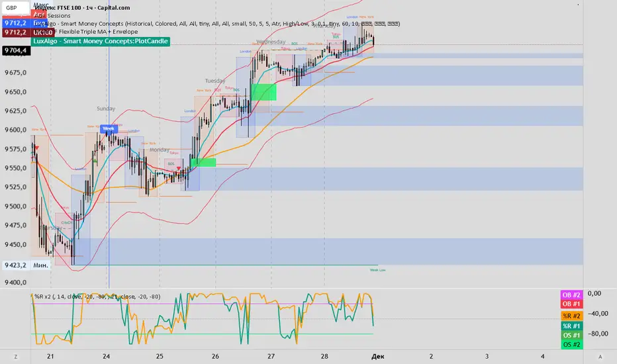Screen dimensions: 617x364
Task: Click the 0,00 oscillator axis value
Action: tap(594, 294)
